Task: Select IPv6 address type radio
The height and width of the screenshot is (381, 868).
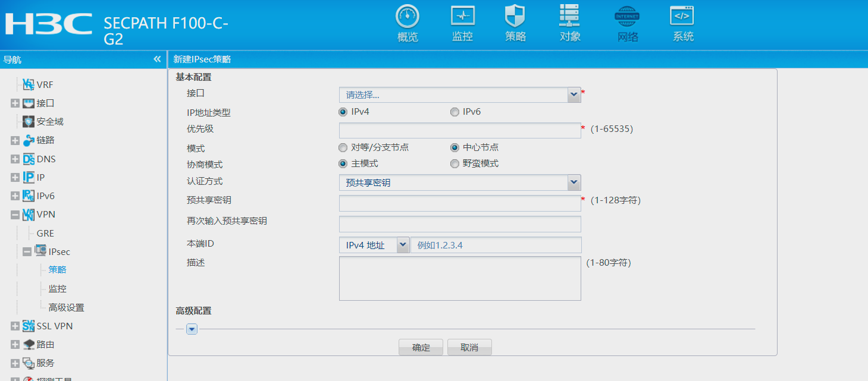Action: click(455, 112)
